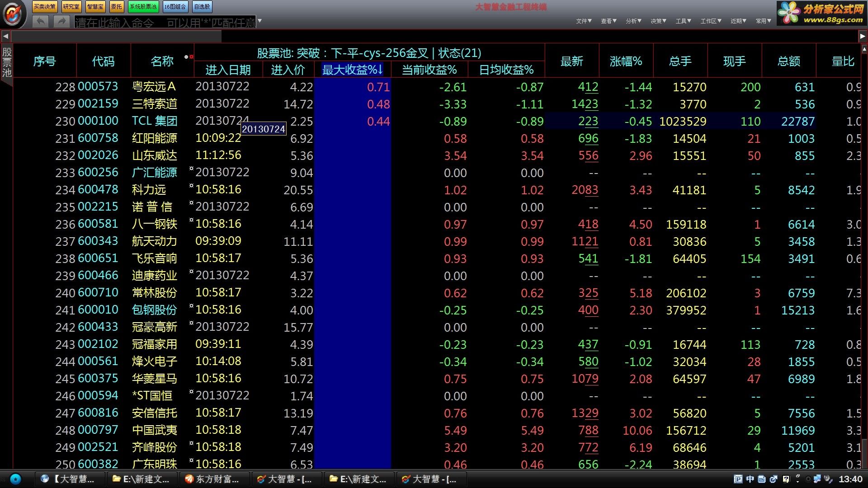Click the horizontal scrollbar thumb under the toolbar

coord(117,36)
